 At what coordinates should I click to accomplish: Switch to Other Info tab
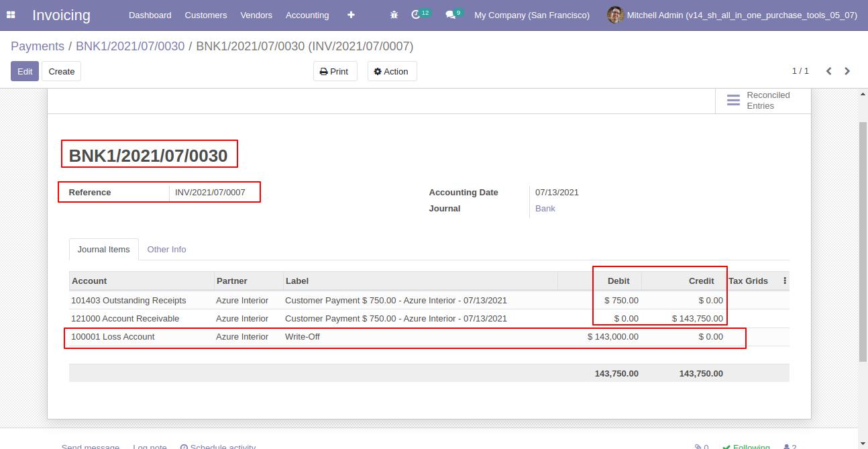click(166, 249)
